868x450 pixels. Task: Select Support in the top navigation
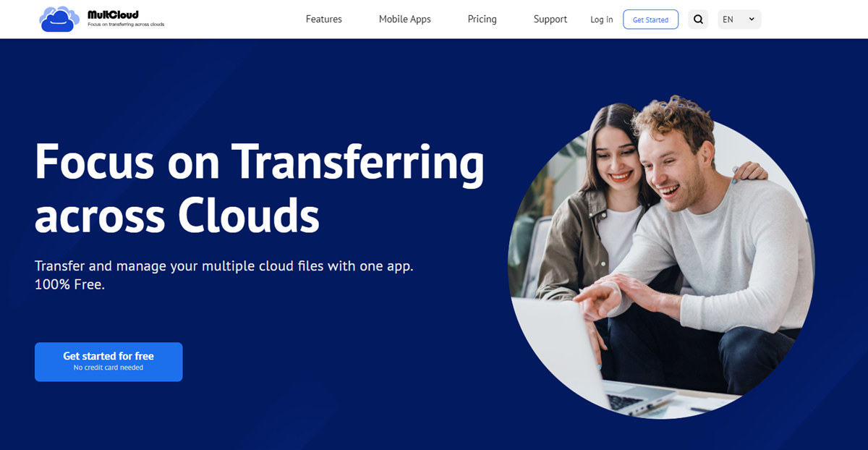point(550,20)
